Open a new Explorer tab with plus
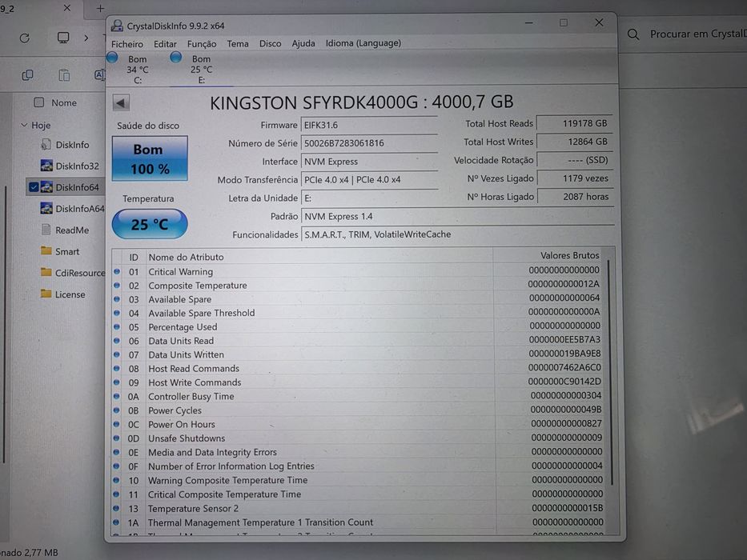 pos(100,8)
